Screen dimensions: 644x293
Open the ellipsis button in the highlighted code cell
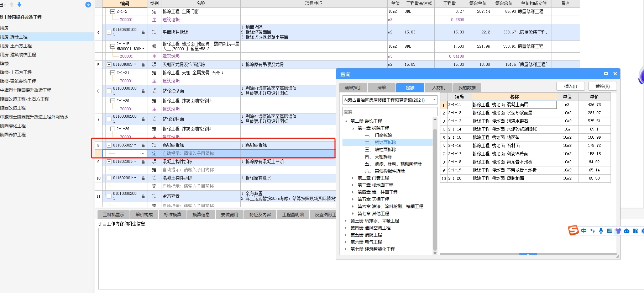click(x=142, y=154)
